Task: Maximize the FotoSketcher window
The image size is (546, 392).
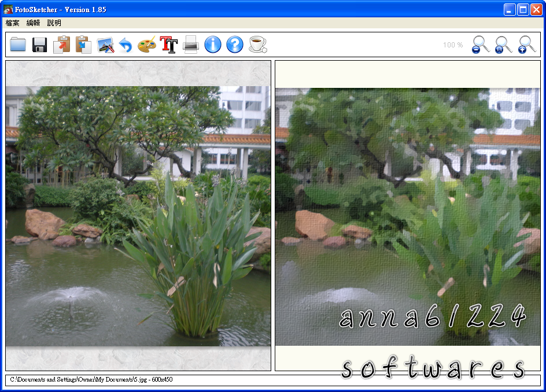Action: [x=523, y=9]
